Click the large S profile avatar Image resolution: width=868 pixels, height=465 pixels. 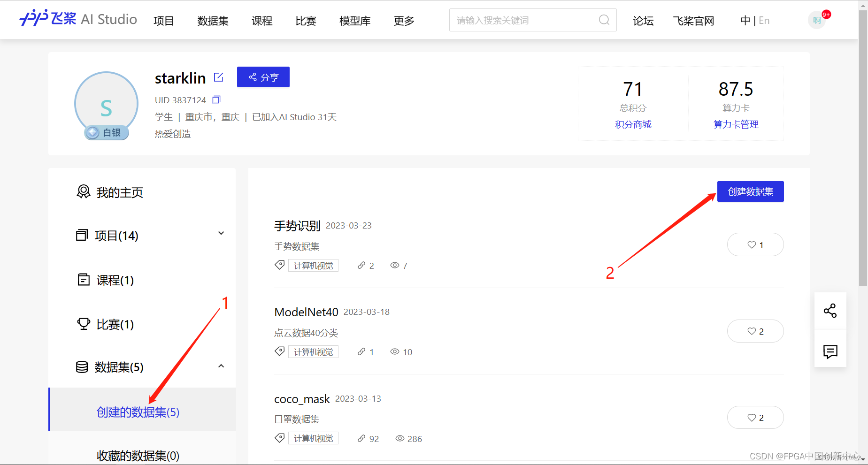[x=107, y=104]
